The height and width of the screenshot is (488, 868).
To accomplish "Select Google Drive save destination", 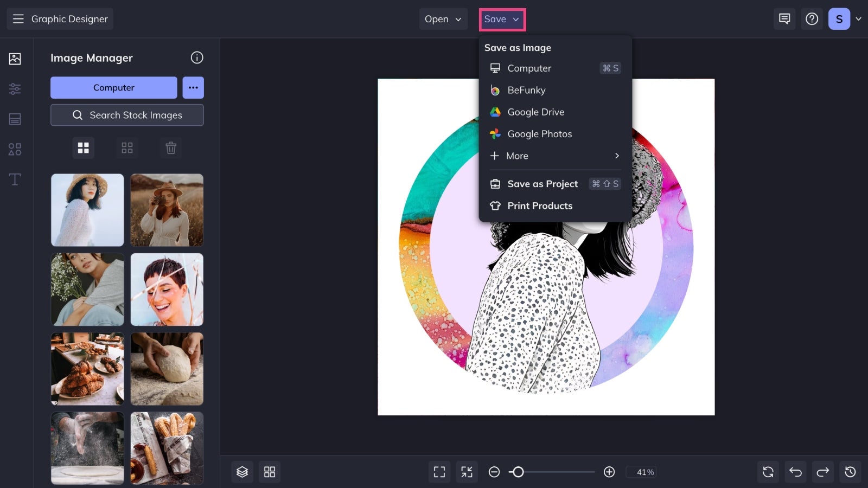I will 535,112.
